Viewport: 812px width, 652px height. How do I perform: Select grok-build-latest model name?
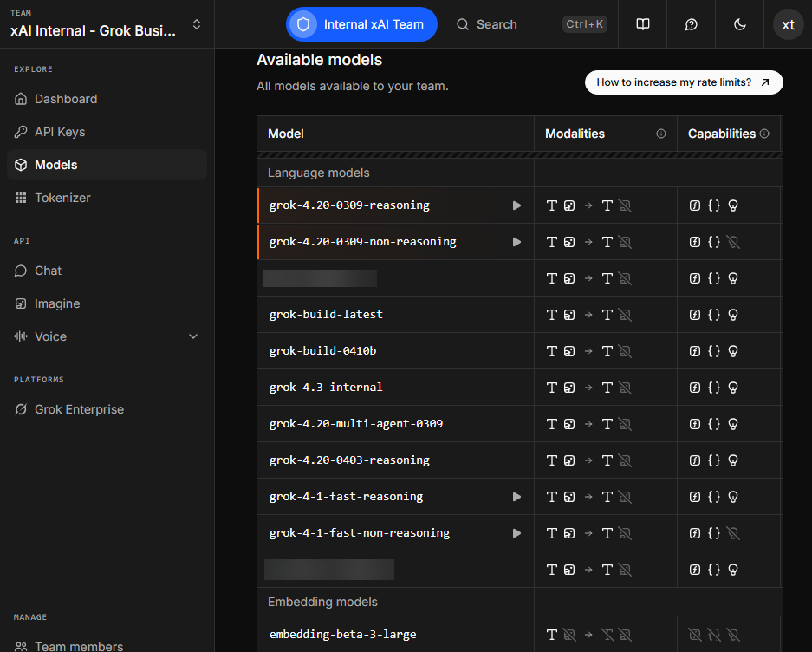326,314
